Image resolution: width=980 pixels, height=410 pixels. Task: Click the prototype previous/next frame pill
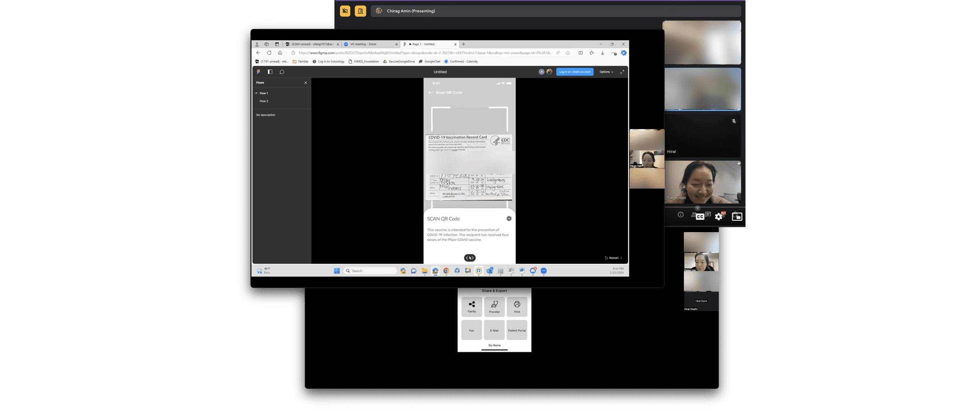click(470, 258)
